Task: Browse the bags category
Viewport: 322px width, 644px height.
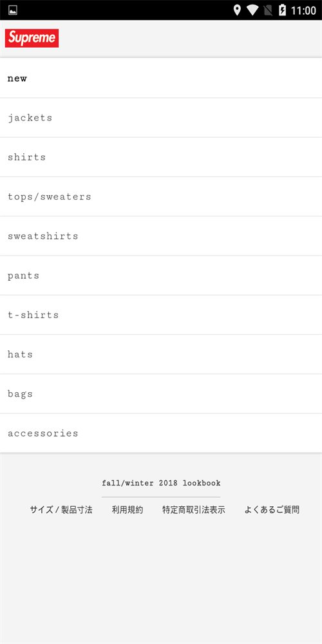Action: coord(161,393)
